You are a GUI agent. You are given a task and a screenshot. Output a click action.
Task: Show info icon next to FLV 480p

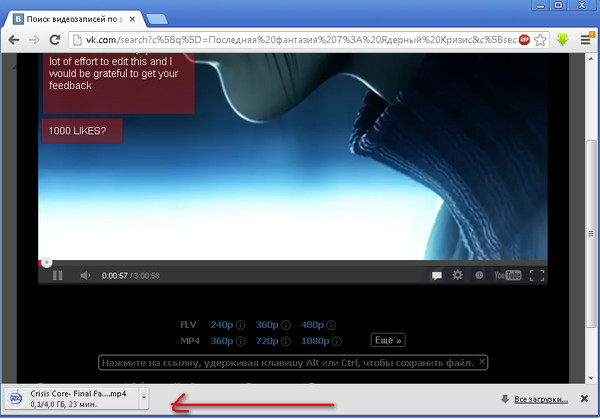(331, 325)
